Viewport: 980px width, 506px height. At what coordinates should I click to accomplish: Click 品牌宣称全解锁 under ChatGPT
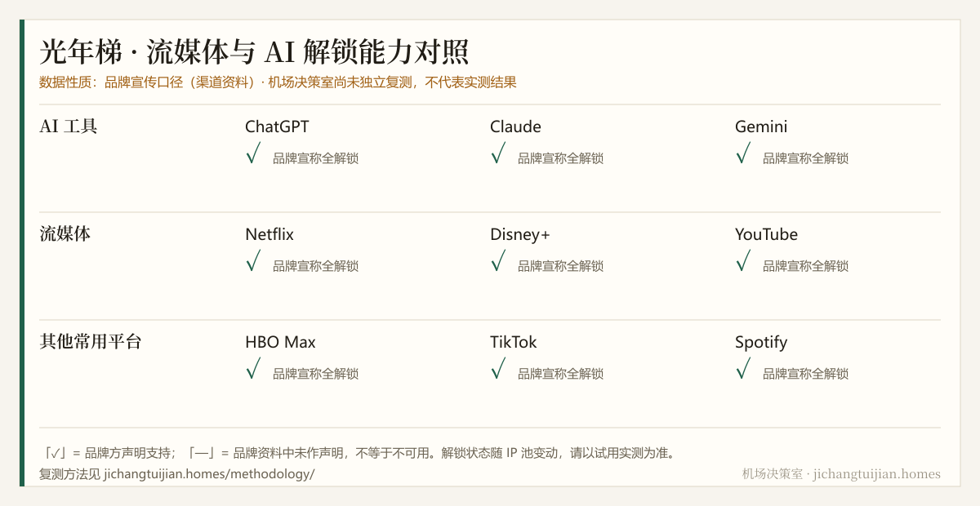pos(315,158)
